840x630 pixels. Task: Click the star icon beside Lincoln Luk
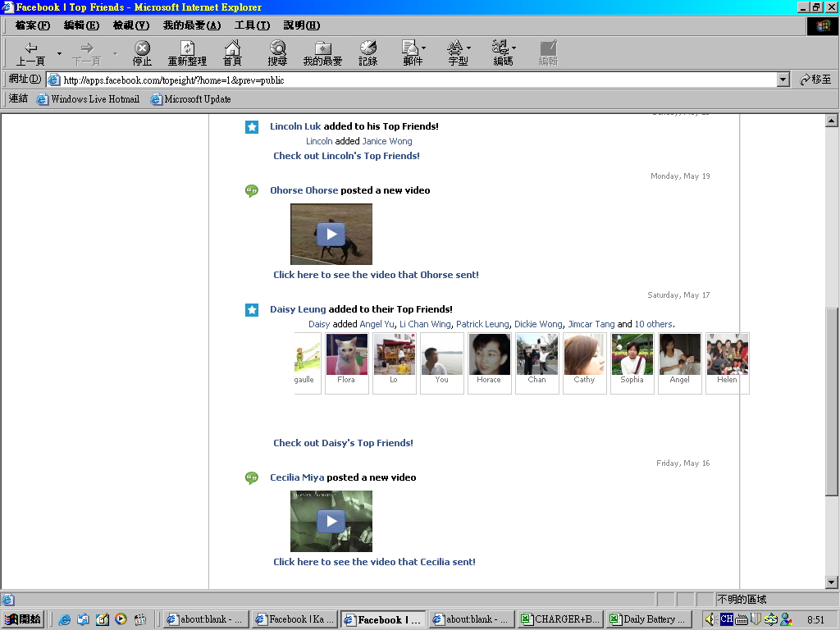[252, 127]
